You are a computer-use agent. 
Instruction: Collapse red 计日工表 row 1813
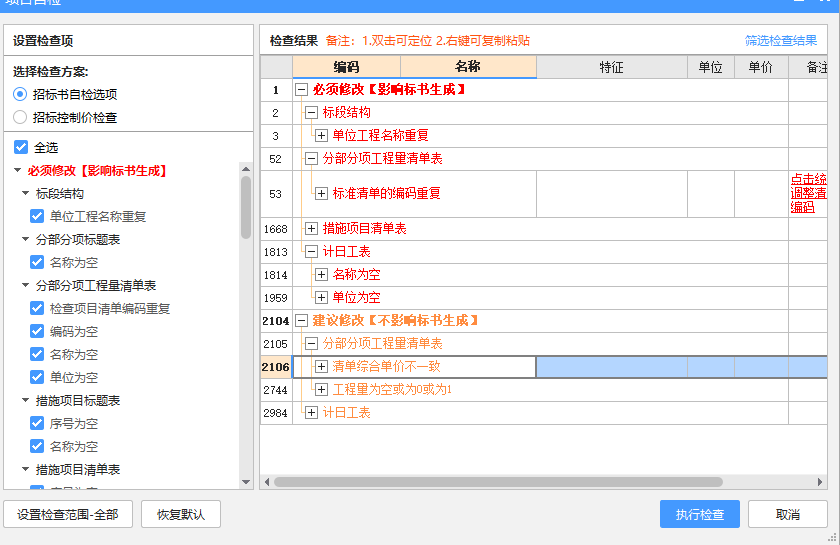click(311, 252)
